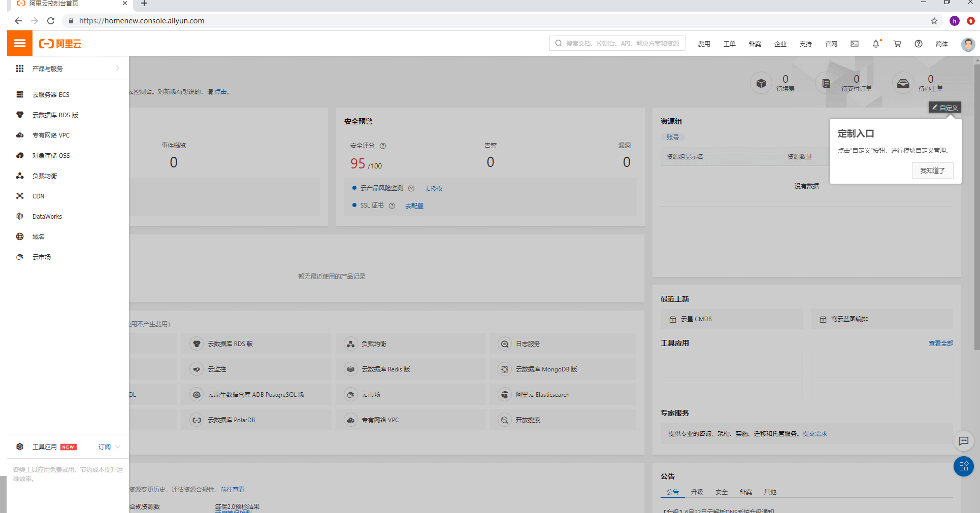The width and height of the screenshot is (980, 513).
Task: Click the pending payment orders icon
Action: pyautogui.click(x=826, y=83)
